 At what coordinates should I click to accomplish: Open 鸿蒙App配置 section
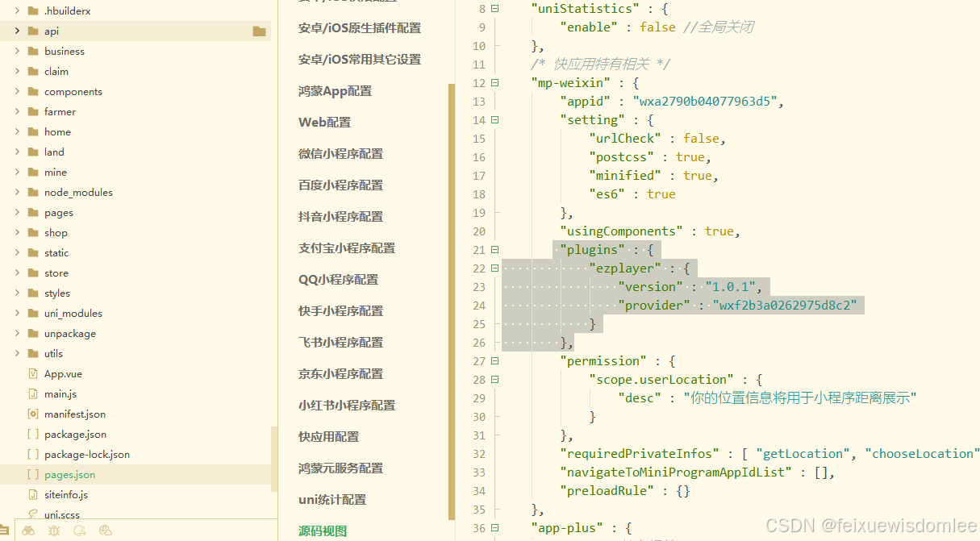click(x=336, y=91)
